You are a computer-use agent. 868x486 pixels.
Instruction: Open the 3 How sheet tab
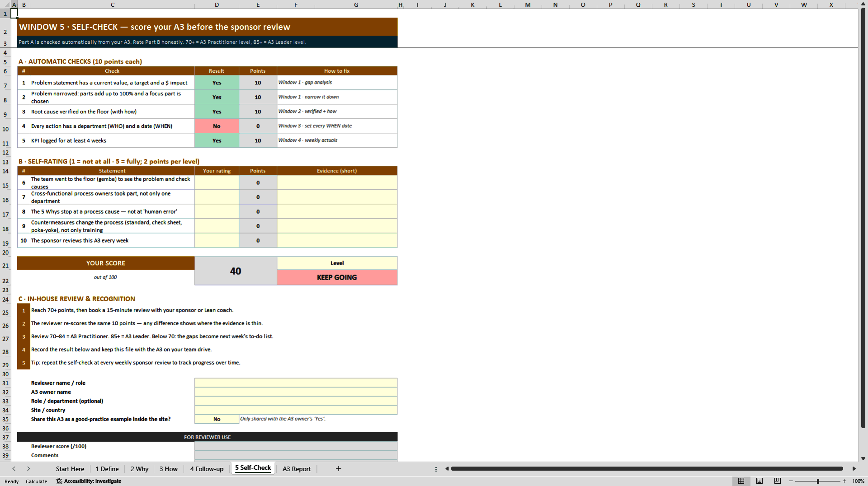[x=168, y=469]
